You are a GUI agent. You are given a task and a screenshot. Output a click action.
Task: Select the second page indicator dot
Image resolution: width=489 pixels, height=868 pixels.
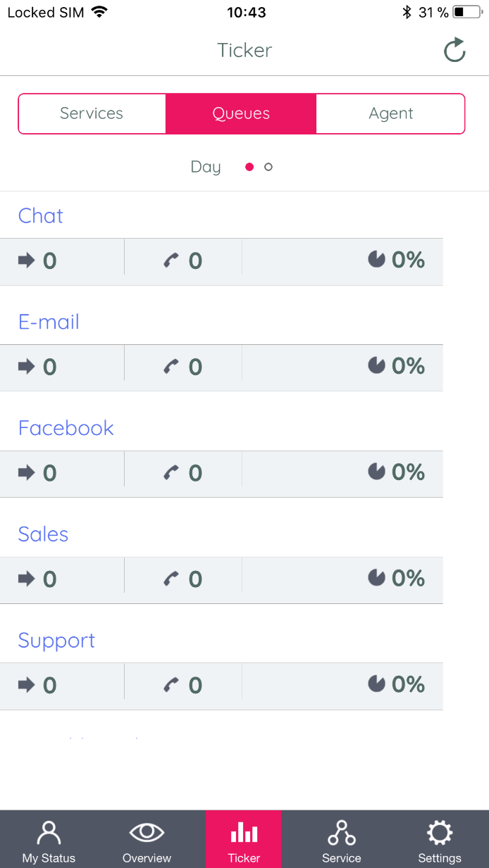[x=268, y=167]
